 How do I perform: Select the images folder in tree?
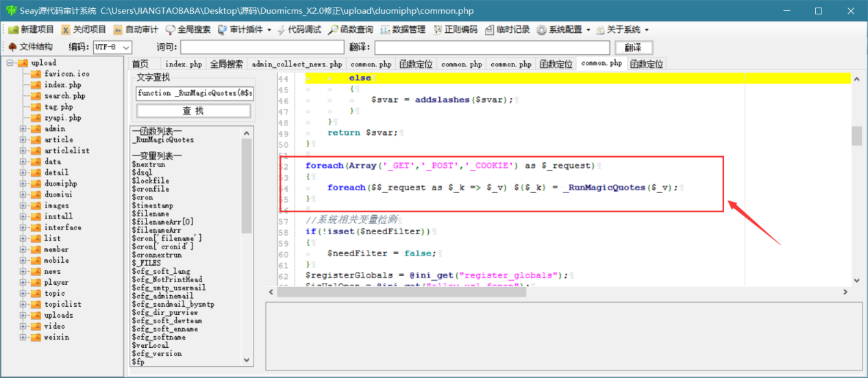(56, 205)
